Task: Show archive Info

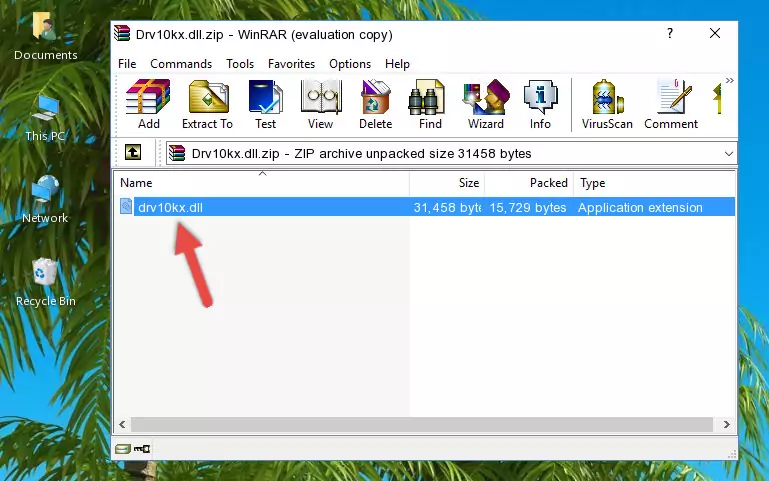Action: (x=540, y=104)
